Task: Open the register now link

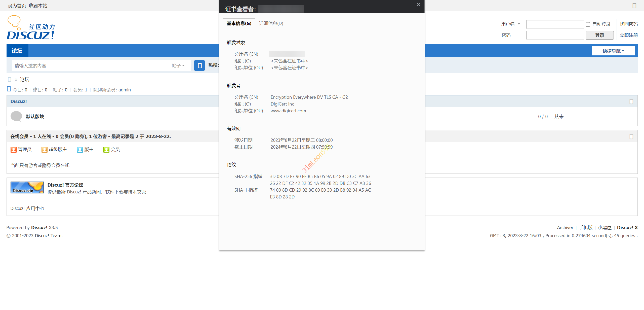Action: coord(628,35)
